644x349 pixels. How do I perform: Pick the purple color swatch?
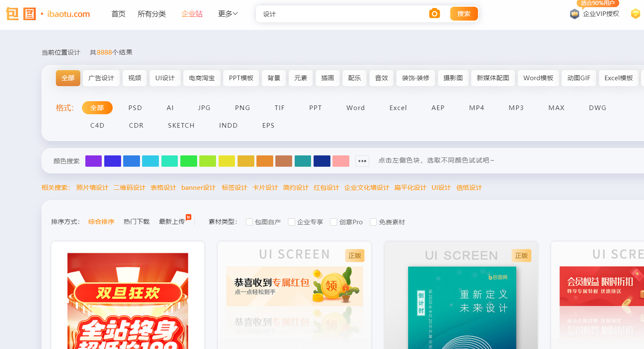click(x=93, y=161)
